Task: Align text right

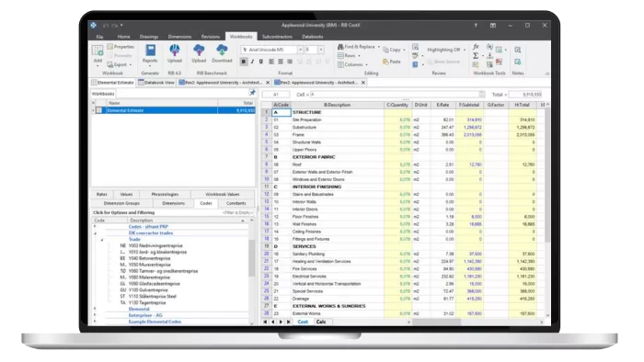Action: [290, 62]
